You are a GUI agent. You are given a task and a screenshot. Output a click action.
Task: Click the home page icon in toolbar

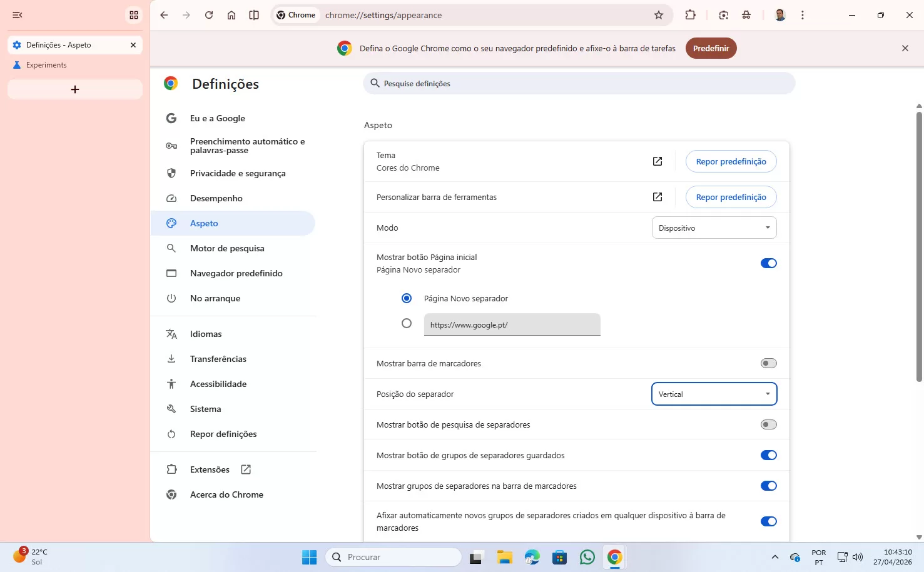click(x=231, y=15)
